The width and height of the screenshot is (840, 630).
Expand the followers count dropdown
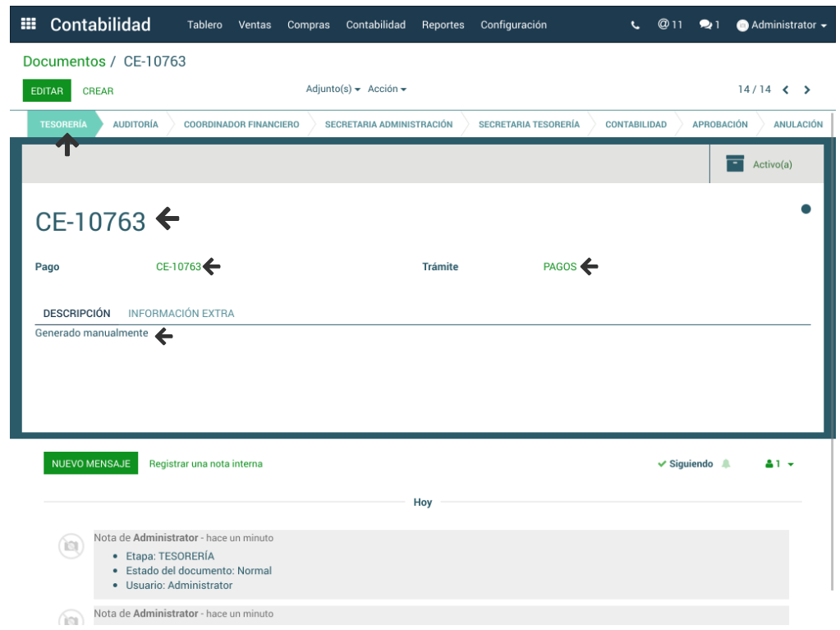779,464
